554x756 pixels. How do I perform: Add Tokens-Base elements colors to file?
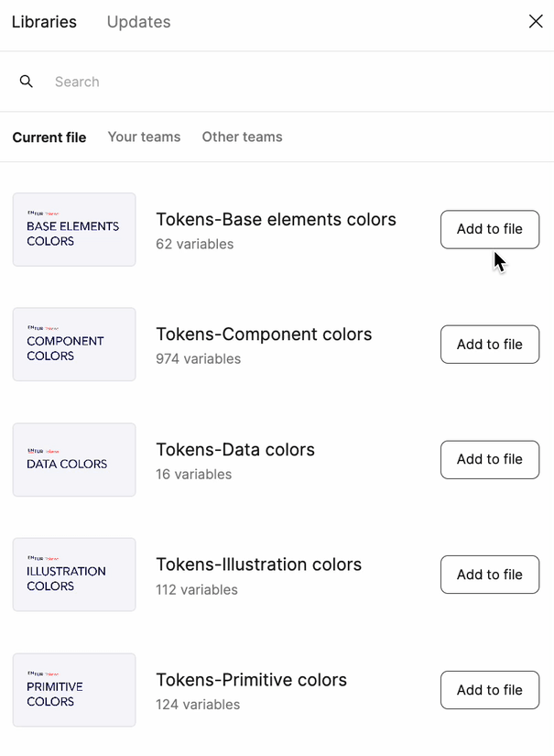[490, 229]
